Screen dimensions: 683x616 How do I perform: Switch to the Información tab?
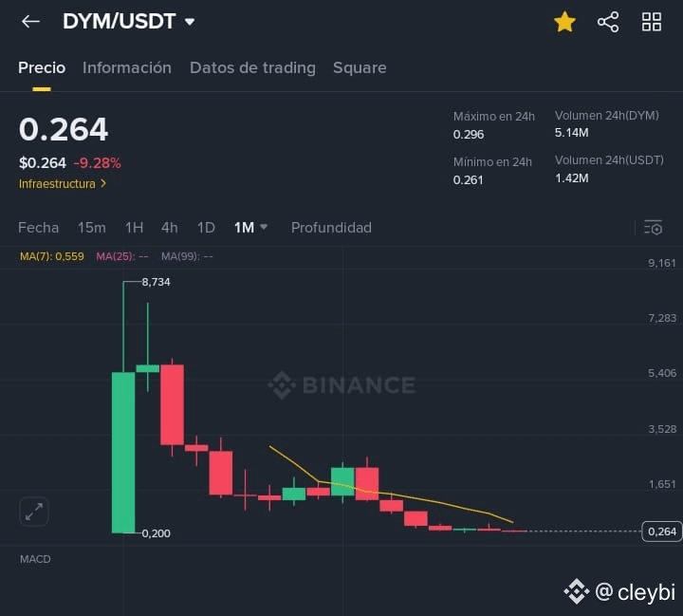coord(127,68)
